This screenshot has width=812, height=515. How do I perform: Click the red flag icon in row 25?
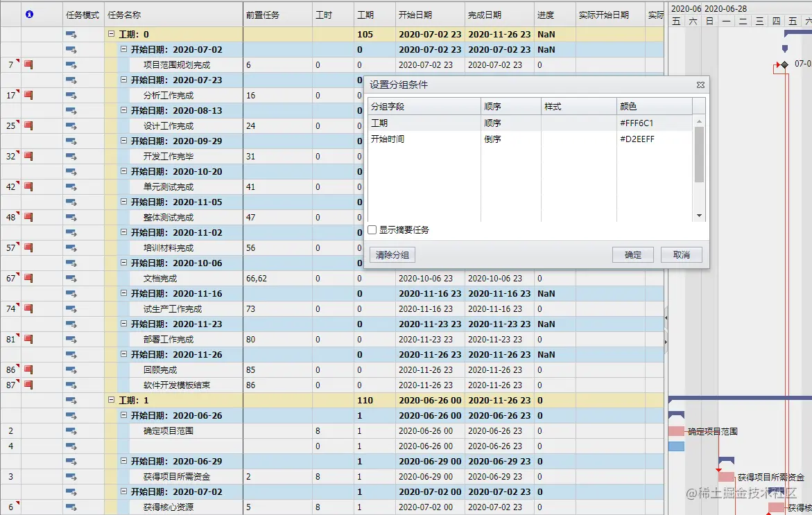(x=28, y=125)
